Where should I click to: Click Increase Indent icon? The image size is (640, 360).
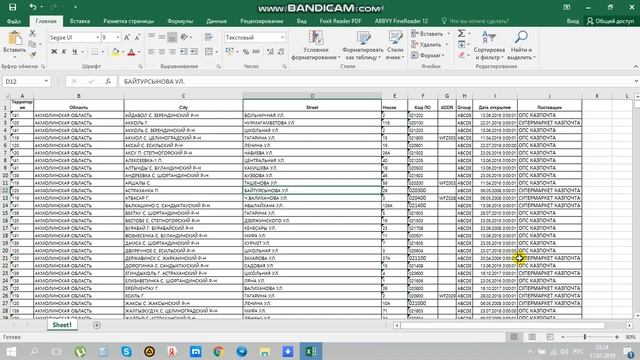click(x=194, y=52)
